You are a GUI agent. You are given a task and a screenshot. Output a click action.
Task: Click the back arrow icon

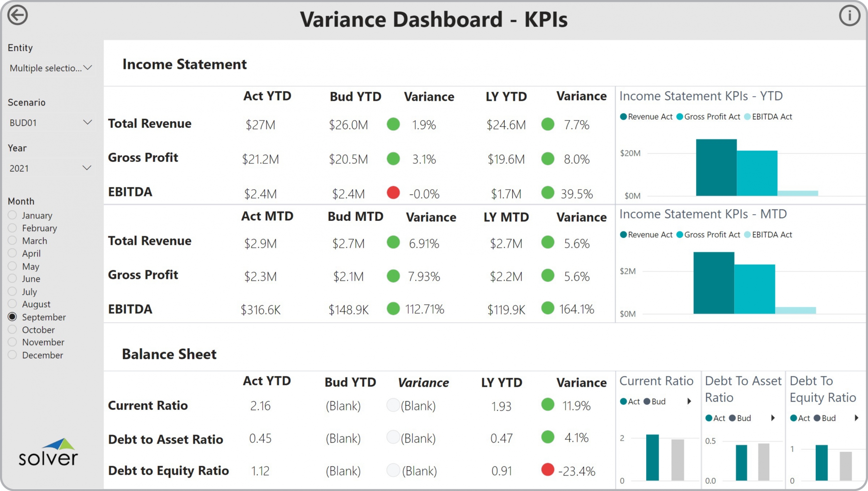coord(18,15)
